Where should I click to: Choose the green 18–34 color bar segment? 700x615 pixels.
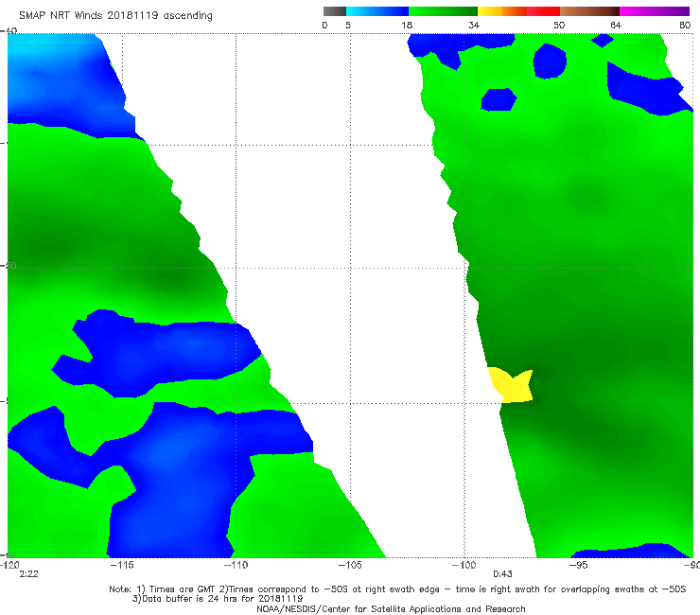443,11
